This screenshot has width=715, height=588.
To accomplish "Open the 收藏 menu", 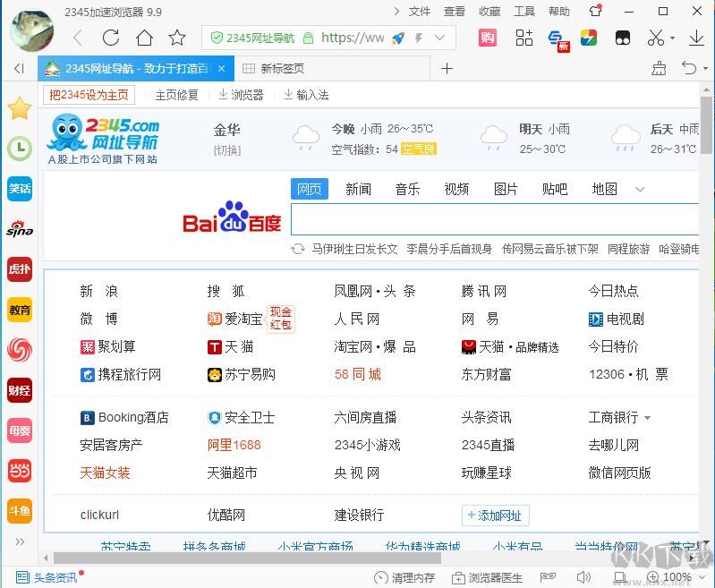I will pyautogui.click(x=489, y=12).
